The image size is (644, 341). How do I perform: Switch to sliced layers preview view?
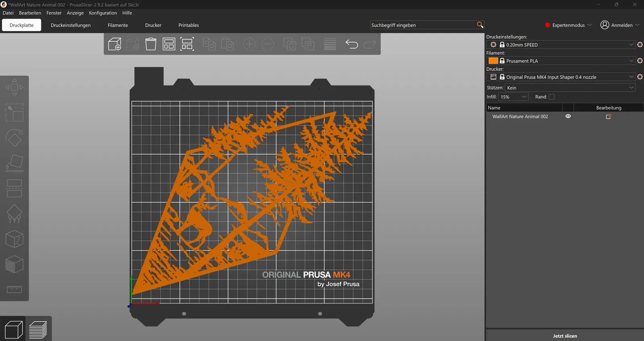tap(38, 330)
